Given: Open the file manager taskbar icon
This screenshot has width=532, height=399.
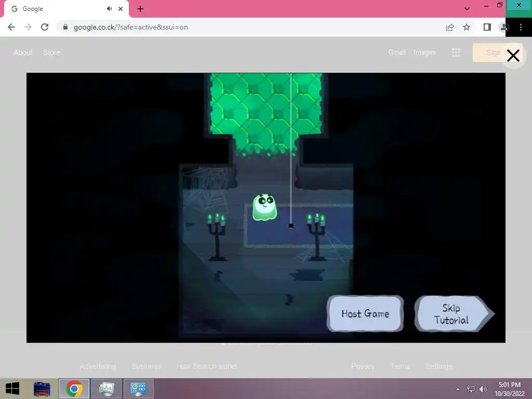Looking at the screenshot, I should (42, 389).
